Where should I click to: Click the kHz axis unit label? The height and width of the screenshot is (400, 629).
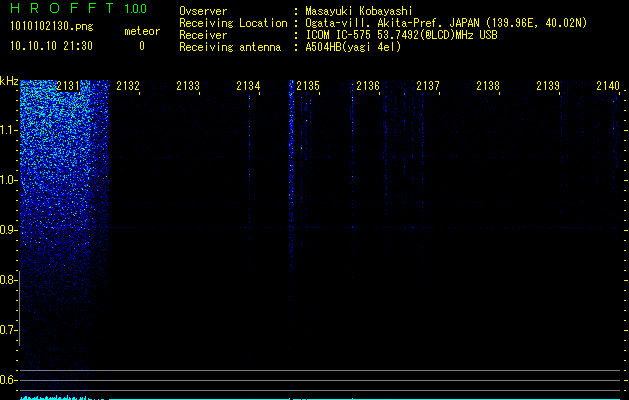pos(9,81)
